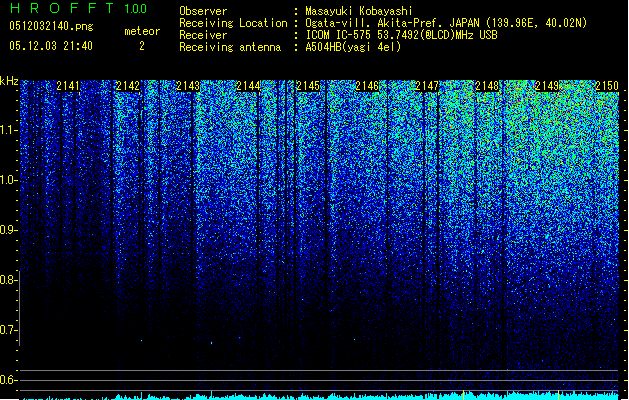The height and width of the screenshot is (400, 629).
Task: Click time marker 2145
Action: click(x=308, y=86)
